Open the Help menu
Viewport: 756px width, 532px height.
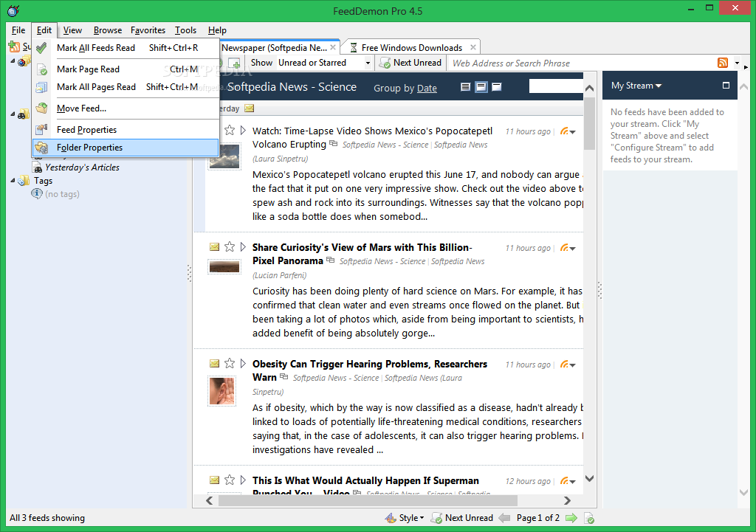click(218, 30)
